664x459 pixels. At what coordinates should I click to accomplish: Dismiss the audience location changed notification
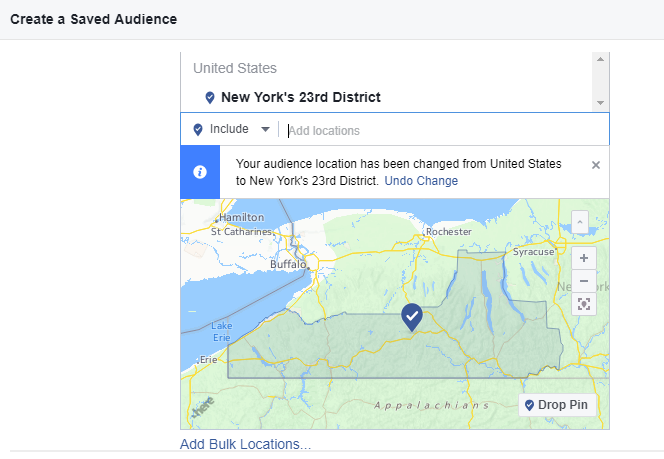point(596,165)
